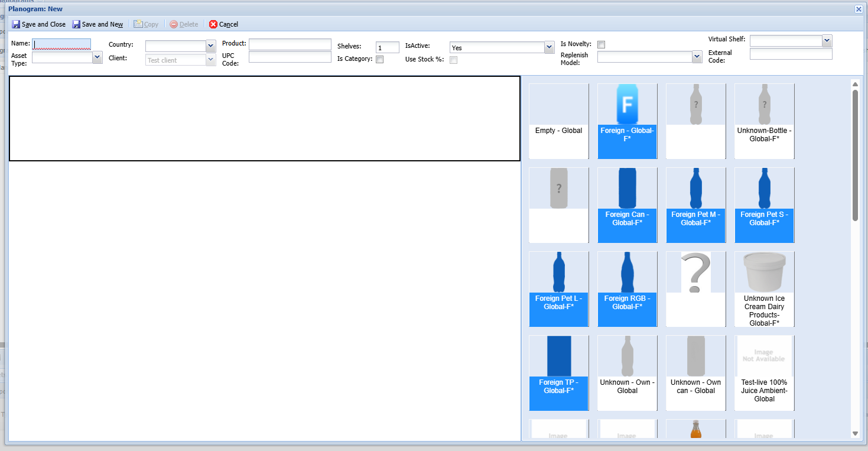Open the Replenish Model dropdown
This screenshot has width=868, height=451.
coord(697,57)
